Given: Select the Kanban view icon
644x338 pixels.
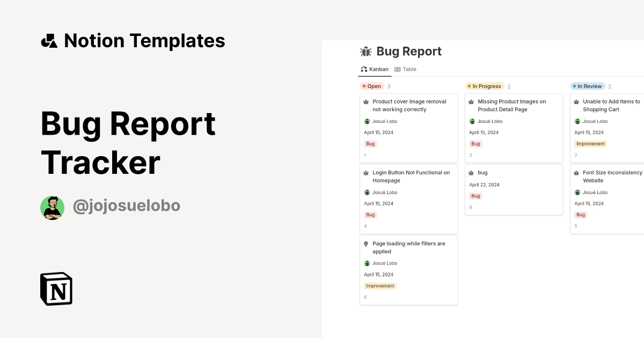Looking at the screenshot, I should click(x=363, y=69).
